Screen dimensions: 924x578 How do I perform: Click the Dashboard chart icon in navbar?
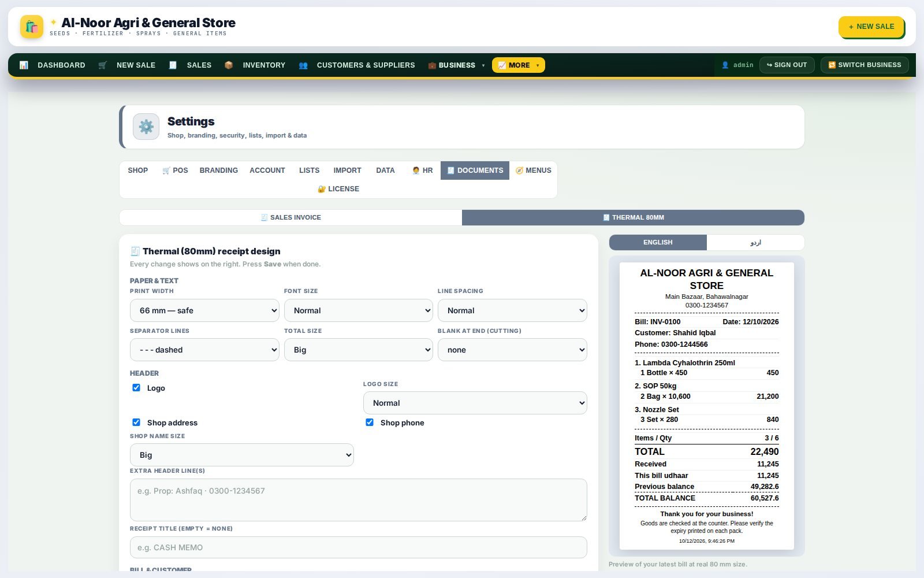coord(24,65)
